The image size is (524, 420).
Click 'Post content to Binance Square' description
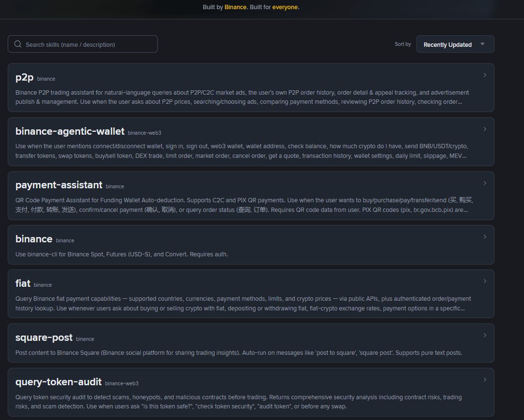tap(239, 353)
